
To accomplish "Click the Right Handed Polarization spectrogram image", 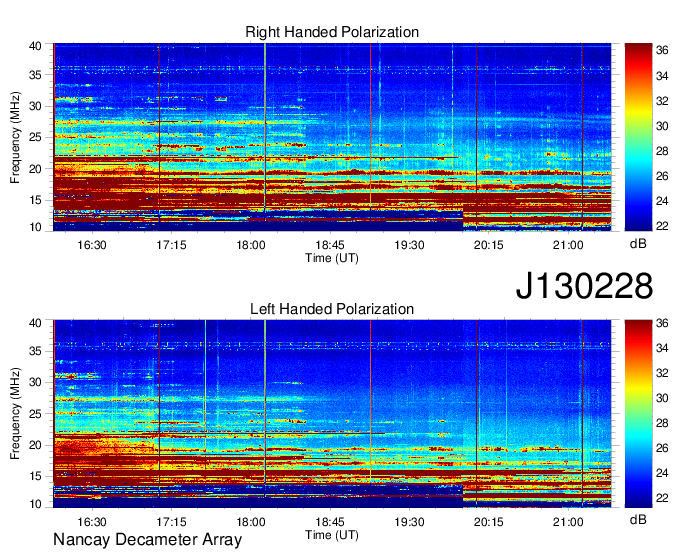I will (x=332, y=137).
